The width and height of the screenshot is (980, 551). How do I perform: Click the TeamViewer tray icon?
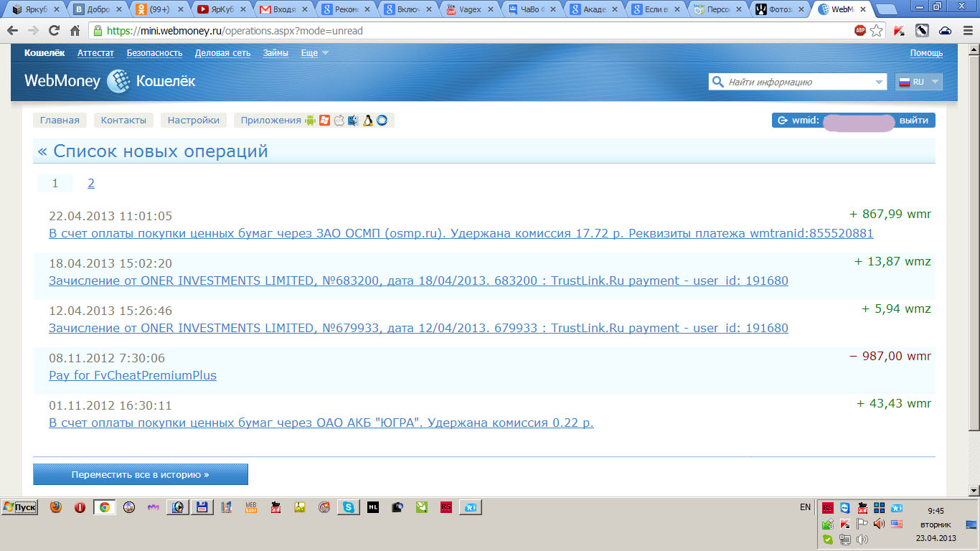coord(845,508)
